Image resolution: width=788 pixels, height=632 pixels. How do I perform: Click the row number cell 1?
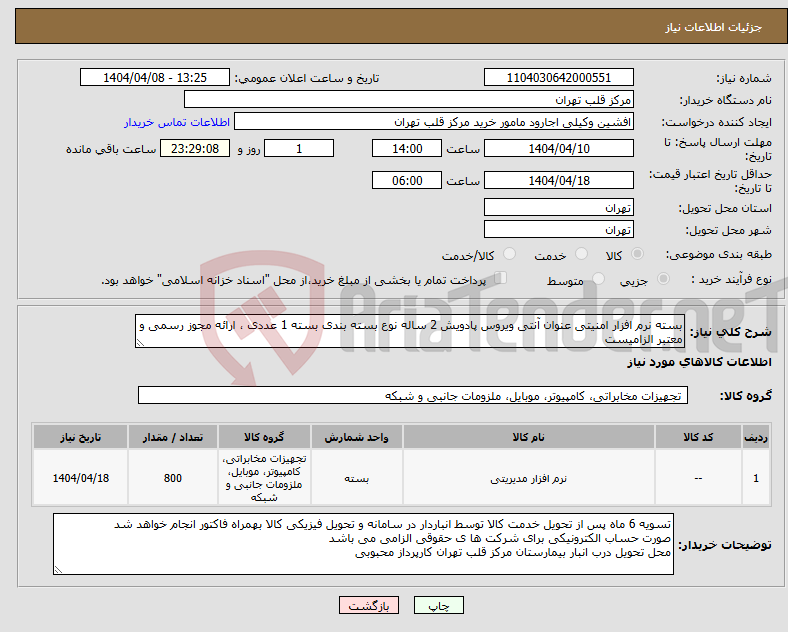coord(756,478)
